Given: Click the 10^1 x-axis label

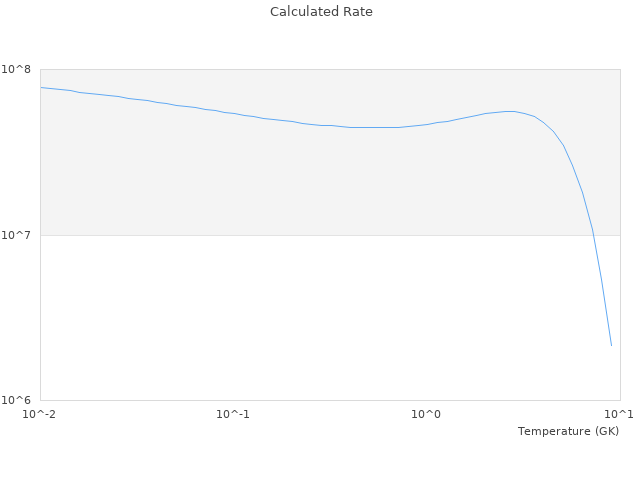Looking at the screenshot, I should [x=618, y=415].
